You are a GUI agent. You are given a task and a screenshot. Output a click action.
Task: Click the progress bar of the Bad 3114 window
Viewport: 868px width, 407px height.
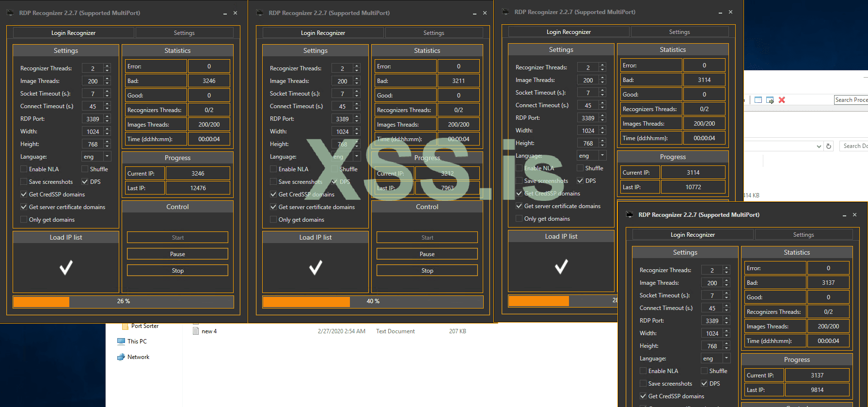point(563,301)
